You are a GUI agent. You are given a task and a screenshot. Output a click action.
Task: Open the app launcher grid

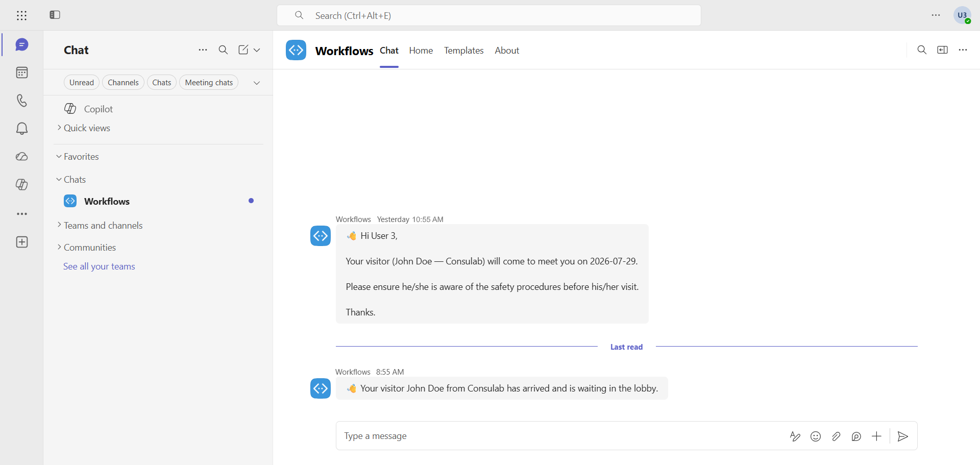pos(21,15)
